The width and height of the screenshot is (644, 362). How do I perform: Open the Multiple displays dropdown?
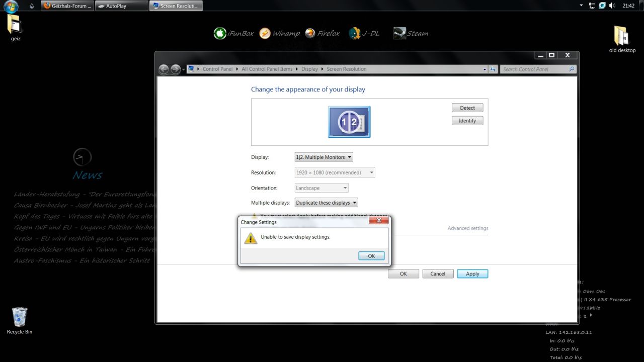[326, 203]
